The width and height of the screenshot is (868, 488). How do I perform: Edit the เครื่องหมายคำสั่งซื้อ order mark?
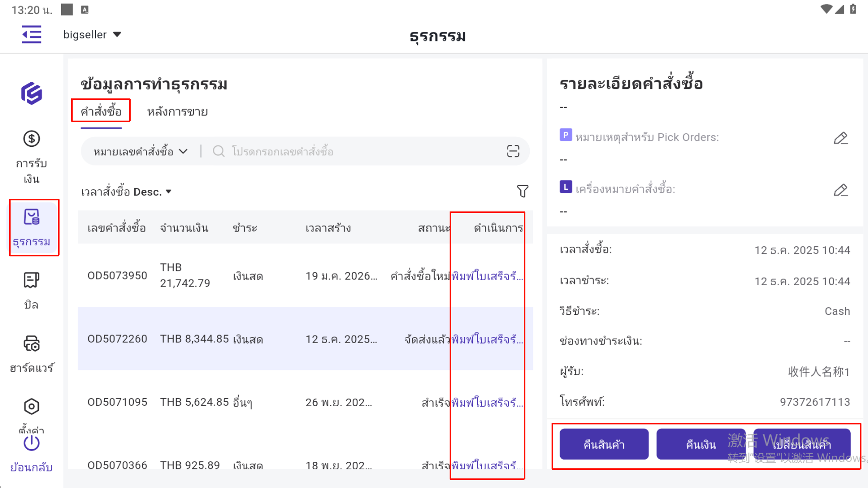(840, 190)
